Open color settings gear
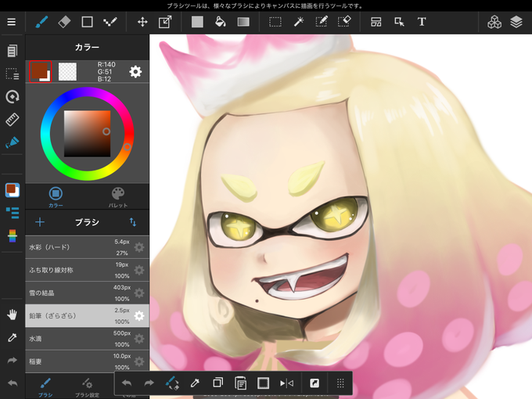 pos(135,72)
